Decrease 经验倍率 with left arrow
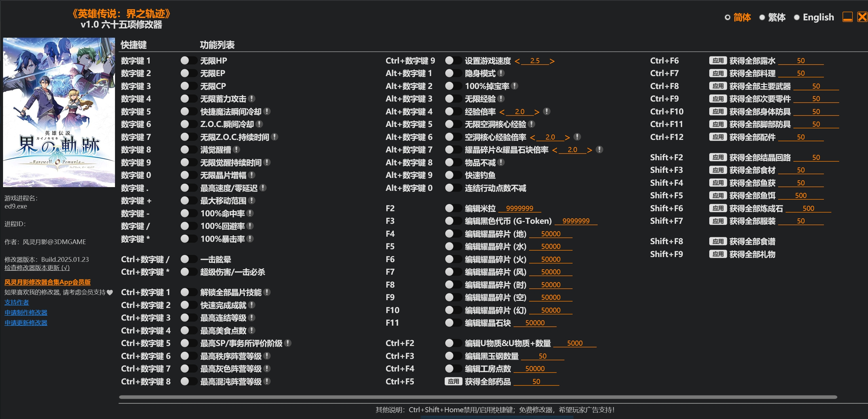Viewport: 868px width, 419px height. (x=502, y=112)
